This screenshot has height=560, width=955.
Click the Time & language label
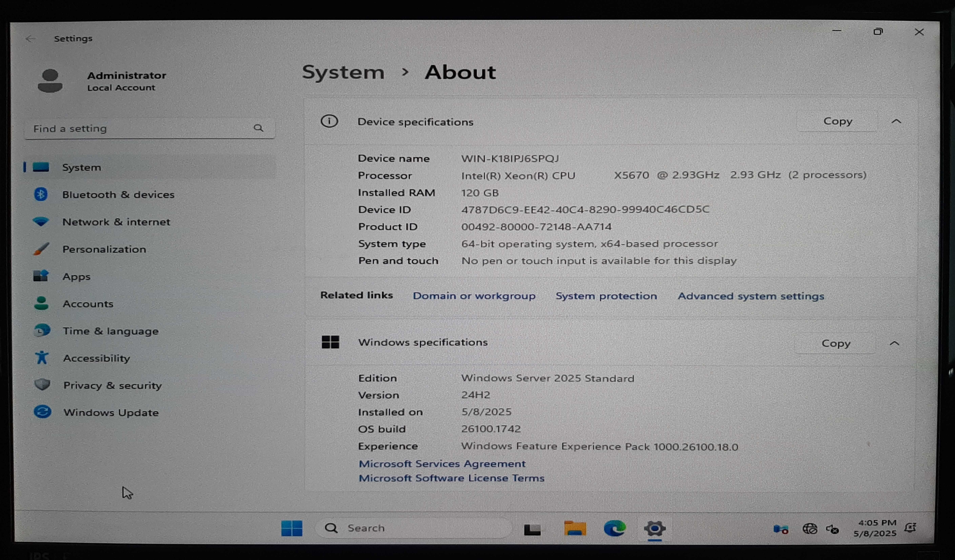tap(111, 331)
